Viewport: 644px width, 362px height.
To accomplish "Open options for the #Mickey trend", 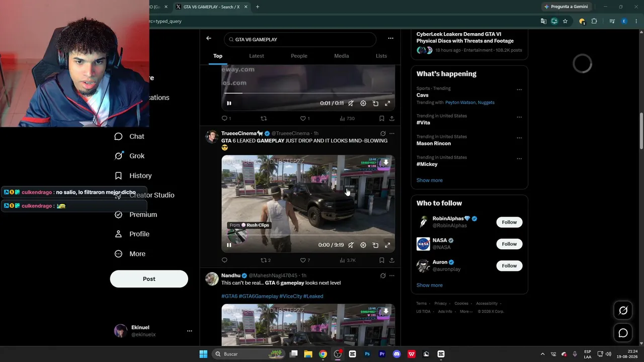I will click(x=519, y=159).
